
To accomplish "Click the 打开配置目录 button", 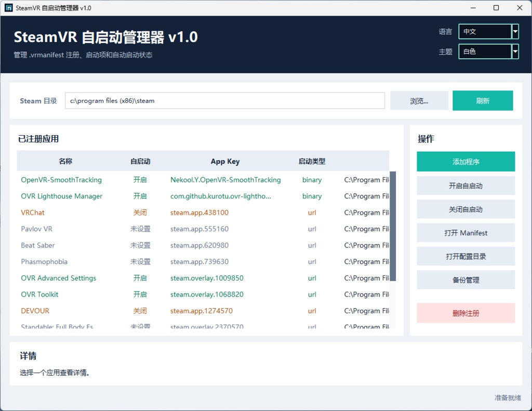I will coord(466,256).
